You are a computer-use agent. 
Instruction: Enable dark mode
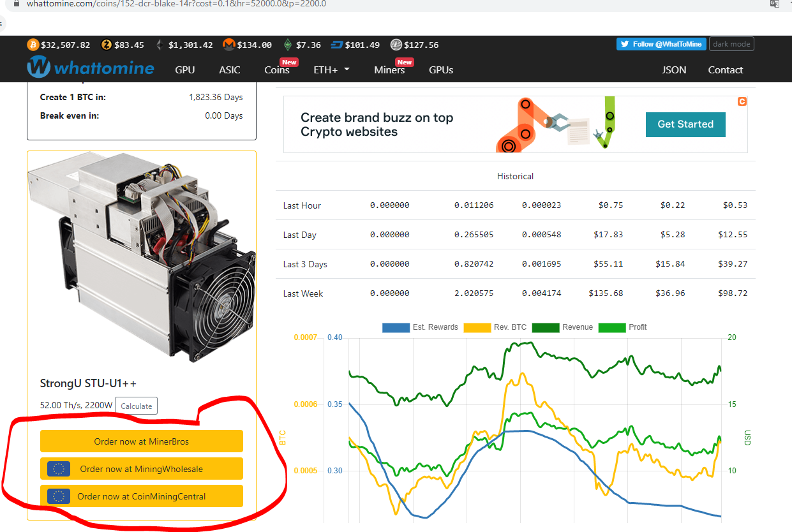tap(731, 43)
